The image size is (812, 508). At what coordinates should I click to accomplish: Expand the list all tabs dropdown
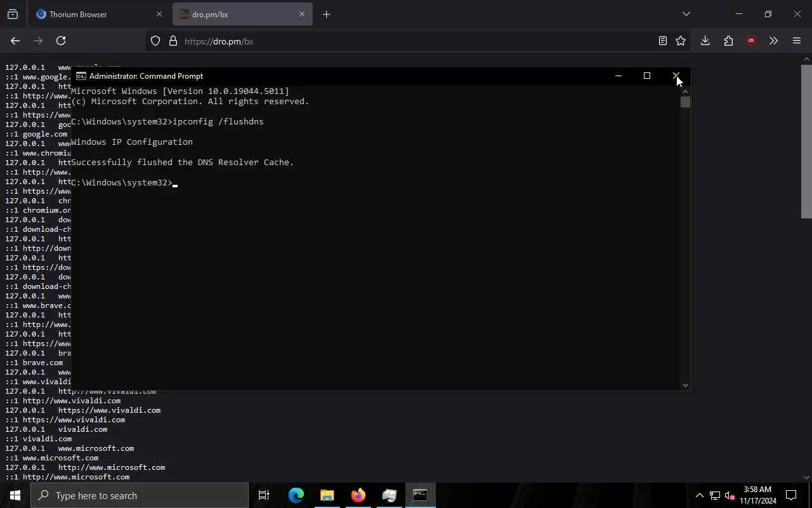(x=686, y=14)
